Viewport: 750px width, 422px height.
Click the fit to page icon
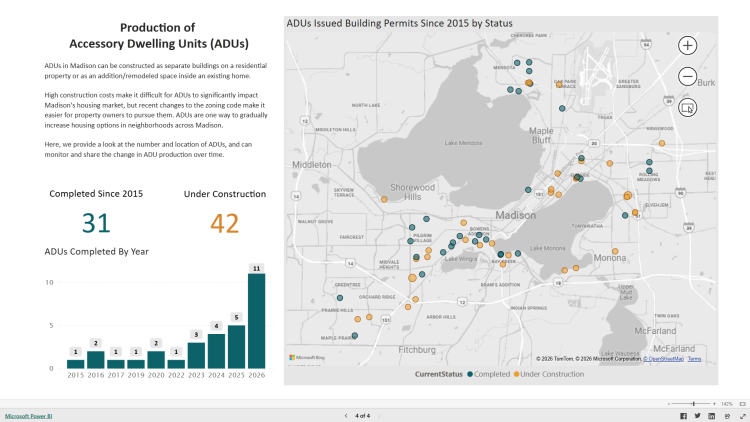(742, 404)
